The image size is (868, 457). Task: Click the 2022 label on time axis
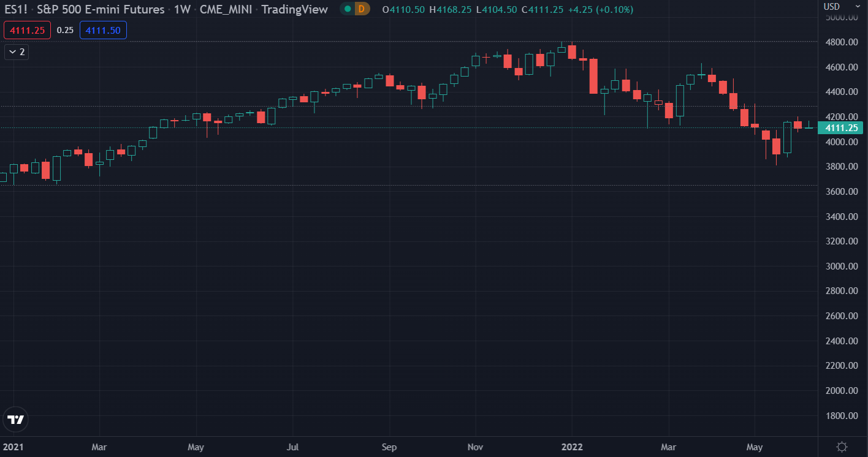[x=571, y=447]
